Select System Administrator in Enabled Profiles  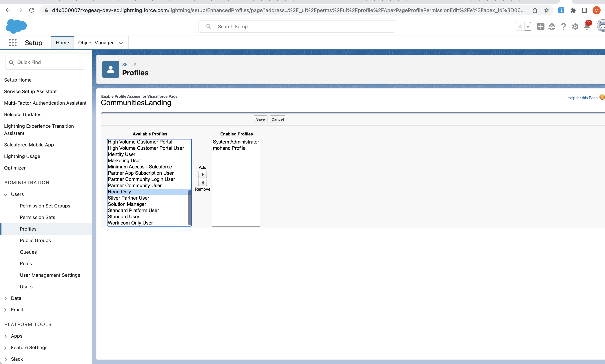[x=236, y=142]
